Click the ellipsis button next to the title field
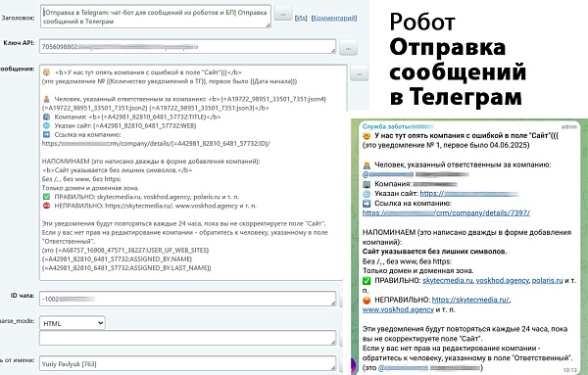The height and width of the screenshot is (375, 588). [x=283, y=14]
